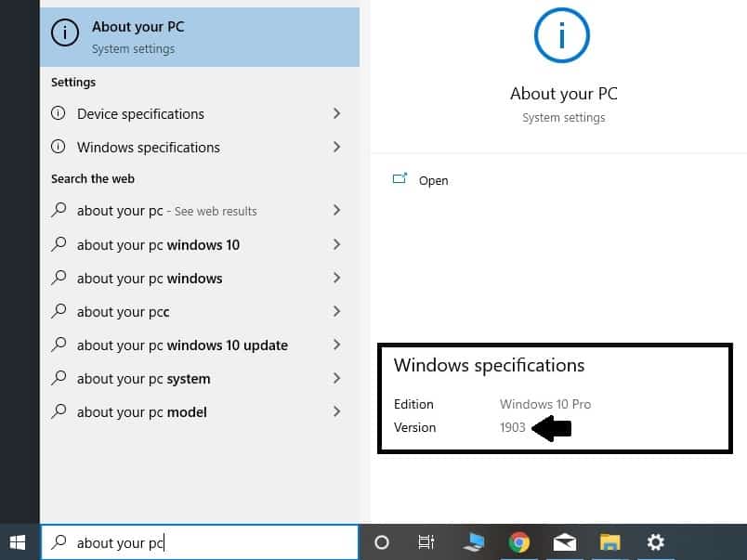Open the Windows Start button
The width and height of the screenshot is (747, 560).
coord(18,542)
